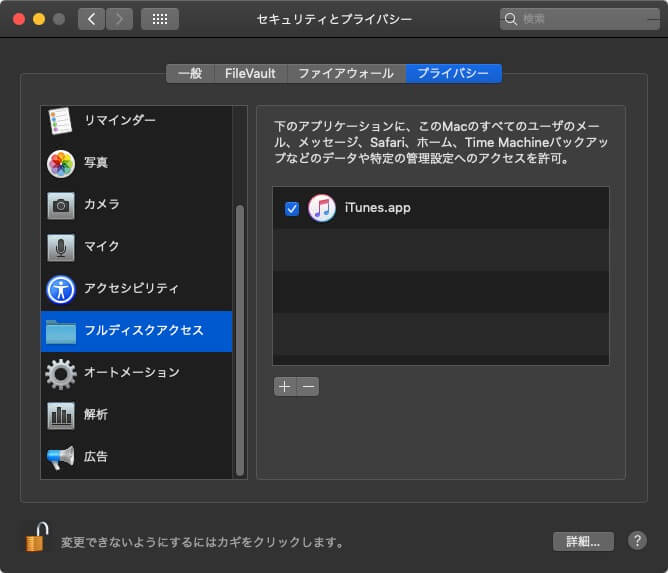
Task: Switch to the ファイアウォール tab
Action: point(346,73)
